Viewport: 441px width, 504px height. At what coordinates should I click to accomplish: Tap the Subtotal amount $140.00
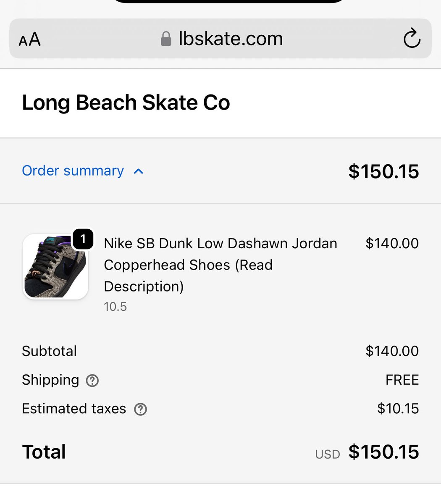tap(392, 351)
